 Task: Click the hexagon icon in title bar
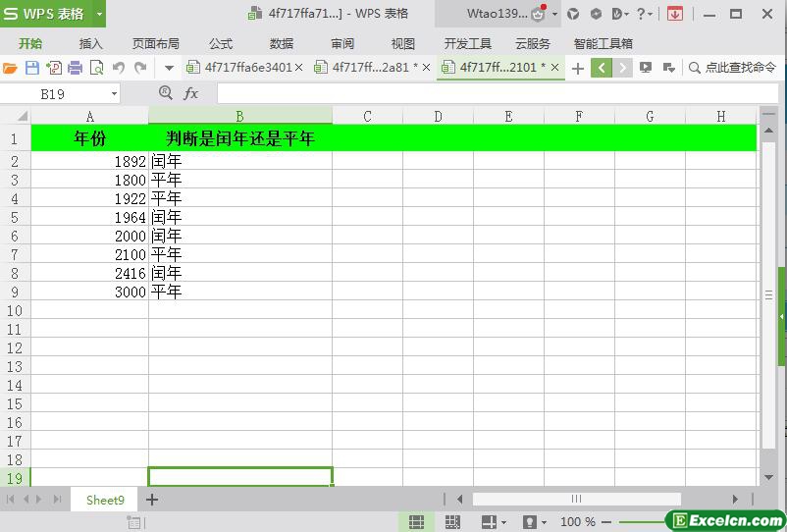(x=596, y=14)
